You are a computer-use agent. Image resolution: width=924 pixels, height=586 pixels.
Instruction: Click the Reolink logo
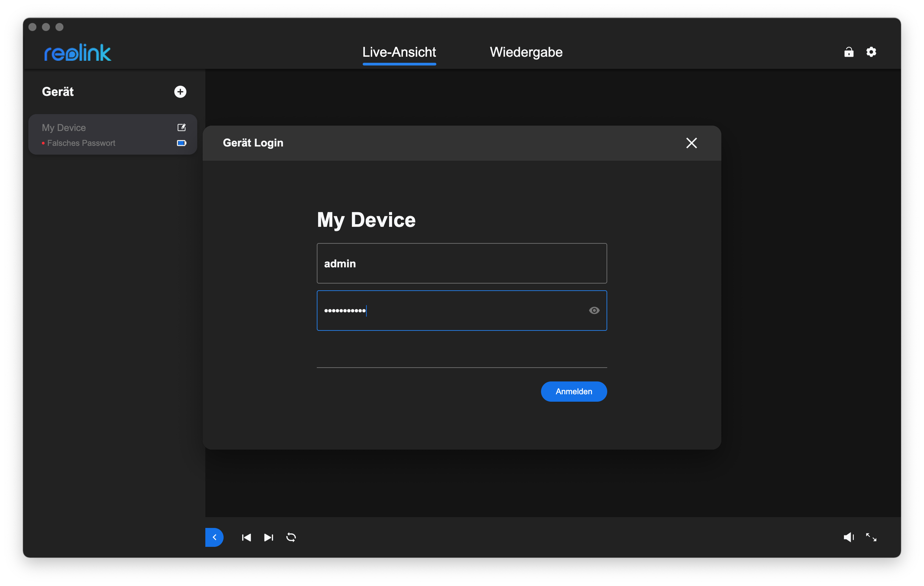(x=78, y=53)
